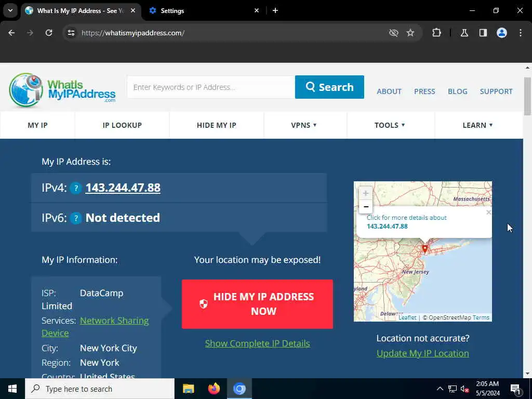
Task: Click the taskbar search box
Action: pos(100,389)
